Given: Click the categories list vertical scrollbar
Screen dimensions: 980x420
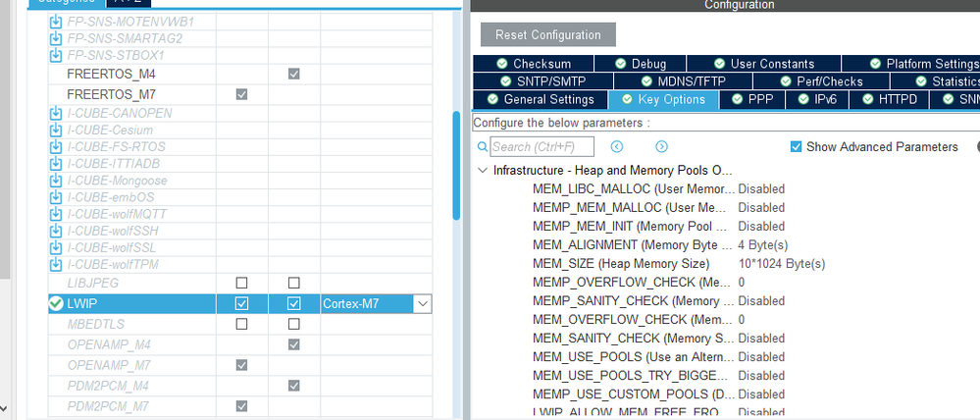Looking at the screenshot, I should (x=456, y=166).
